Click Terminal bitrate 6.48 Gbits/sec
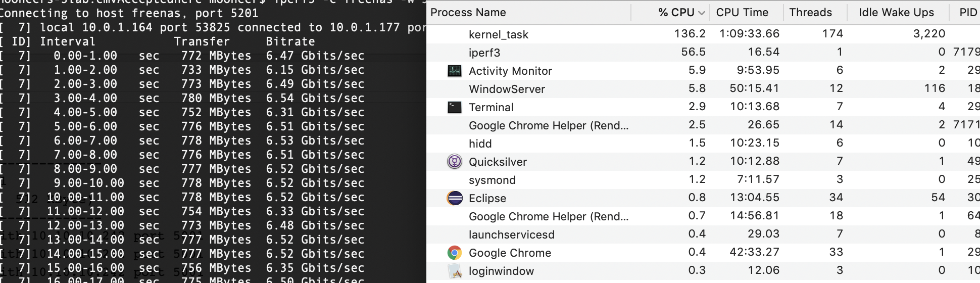 [315, 225]
